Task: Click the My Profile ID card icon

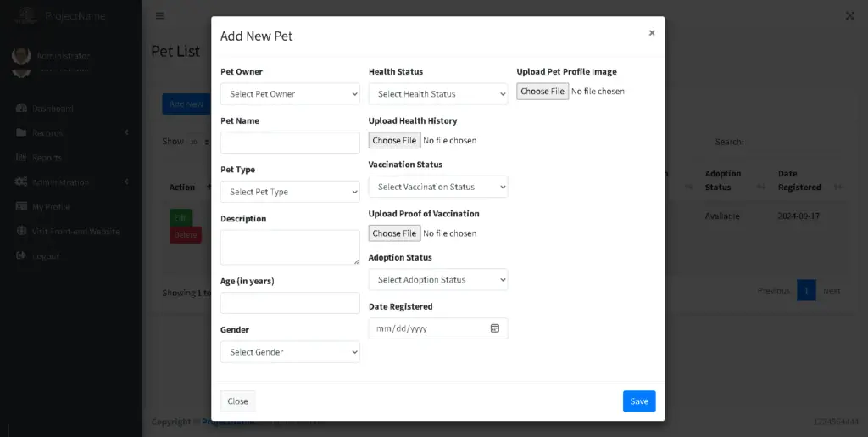Action: coord(21,206)
